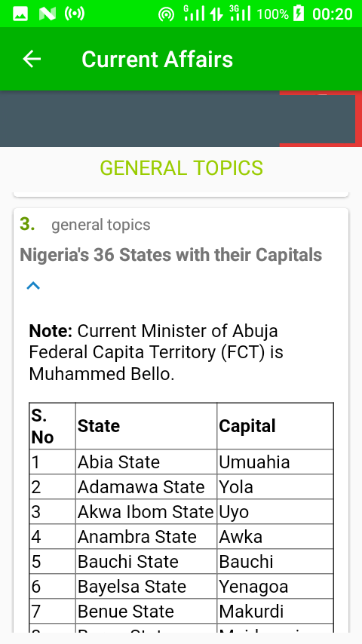The width and height of the screenshot is (362, 644).
Task: Tap the data transfer arrows icon
Action: 216,15
